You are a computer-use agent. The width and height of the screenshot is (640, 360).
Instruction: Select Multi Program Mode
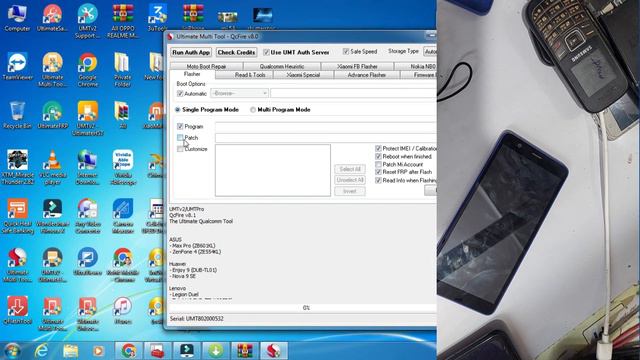click(253, 110)
